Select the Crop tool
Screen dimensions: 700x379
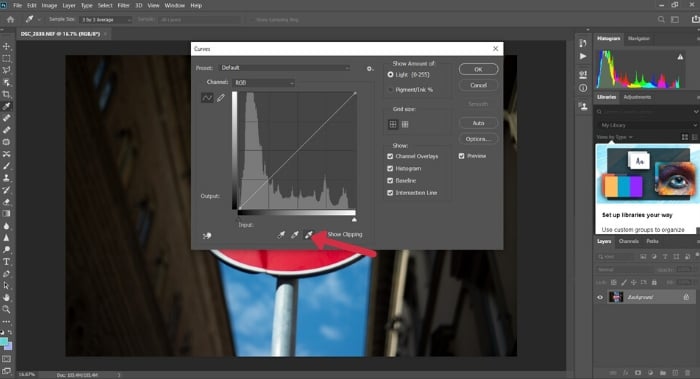coord(6,94)
